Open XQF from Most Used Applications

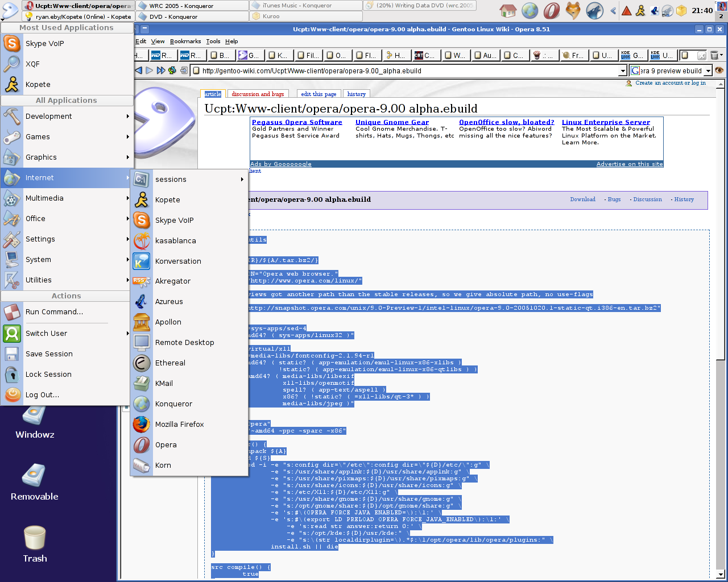(67, 64)
